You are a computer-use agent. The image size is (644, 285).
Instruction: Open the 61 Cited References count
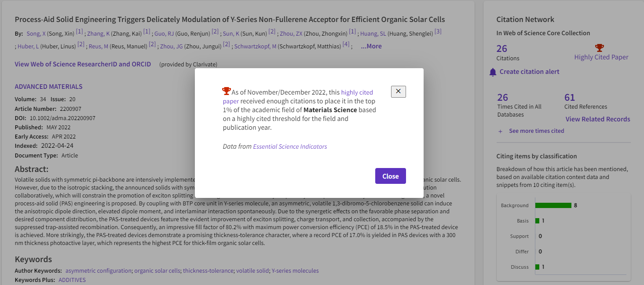(570, 97)
